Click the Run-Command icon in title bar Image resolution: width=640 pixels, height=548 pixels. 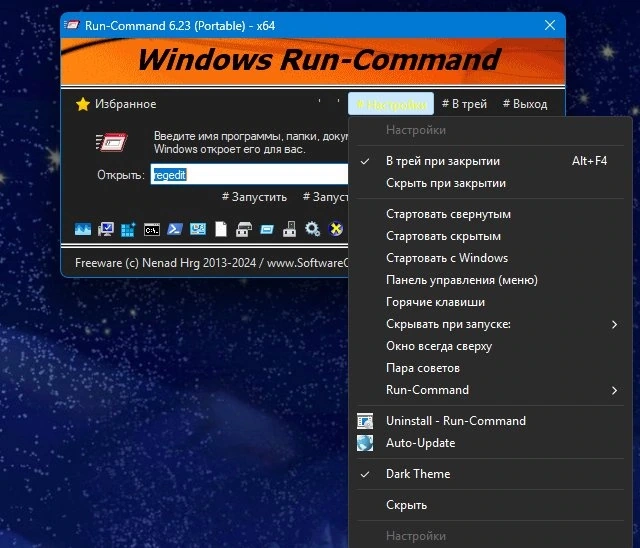point(72,25)
